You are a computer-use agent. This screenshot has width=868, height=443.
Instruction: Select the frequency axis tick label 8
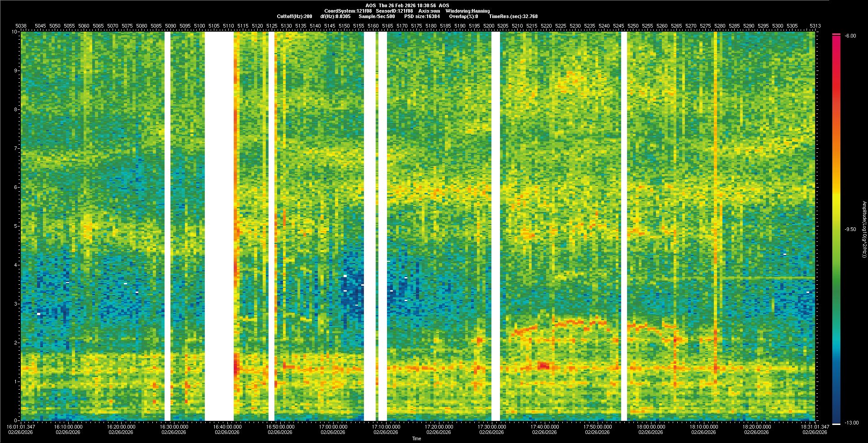(16, 109)
